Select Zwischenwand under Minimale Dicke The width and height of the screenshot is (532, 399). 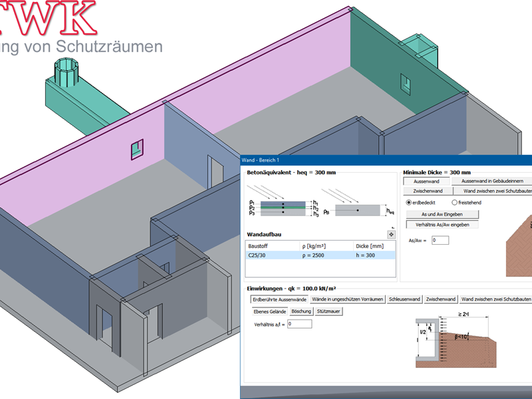(426, 191)
